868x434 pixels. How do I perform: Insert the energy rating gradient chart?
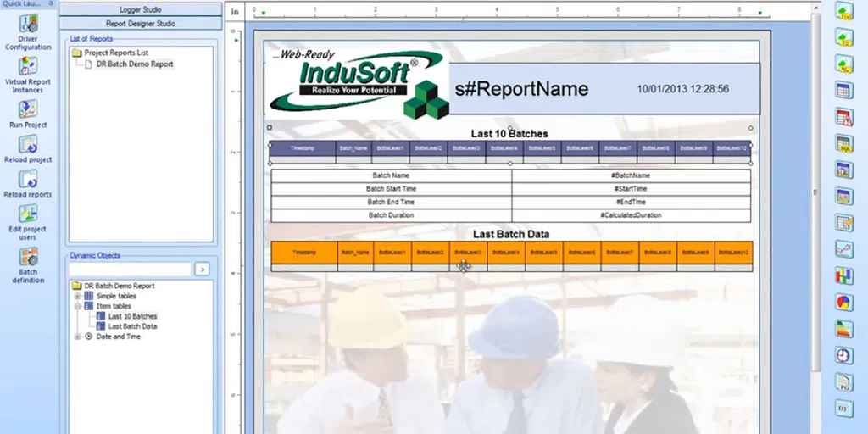tap(844, 328)
